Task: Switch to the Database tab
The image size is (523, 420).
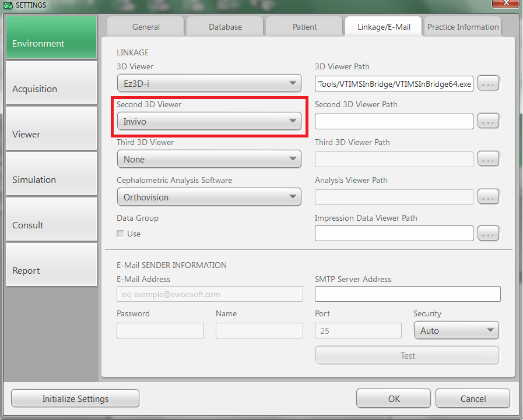Action: pos(225,27)
